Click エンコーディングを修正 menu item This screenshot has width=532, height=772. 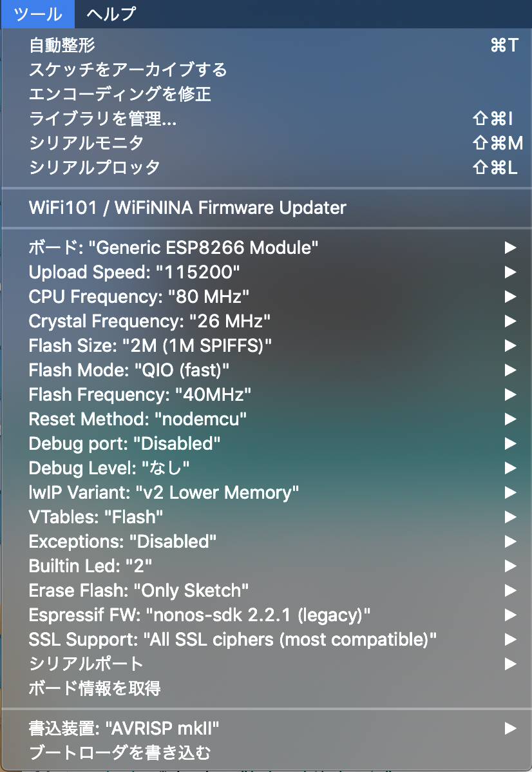coord(120,94)
